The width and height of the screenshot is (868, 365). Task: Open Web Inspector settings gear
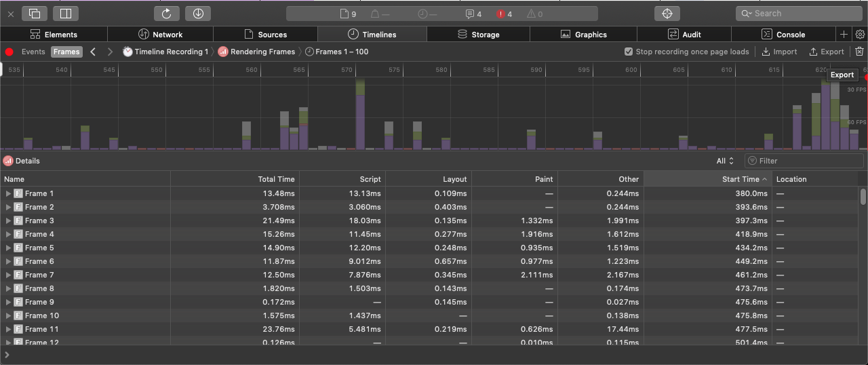[x=860, y=34]
